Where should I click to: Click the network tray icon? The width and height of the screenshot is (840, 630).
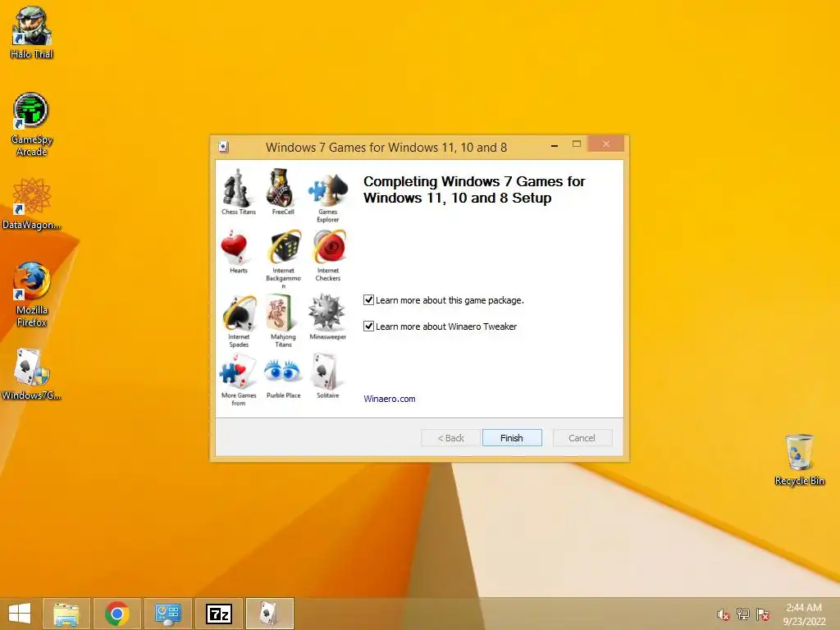click(743, 614)
